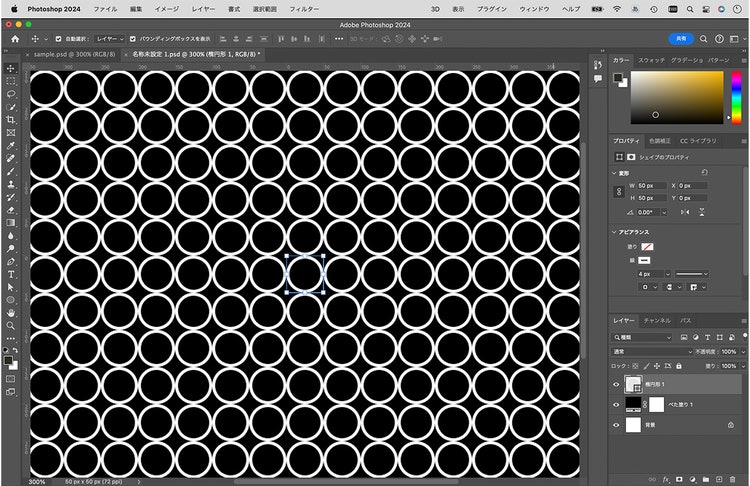Open the layer filter 種類 dropdown

[x=642, y=337]
